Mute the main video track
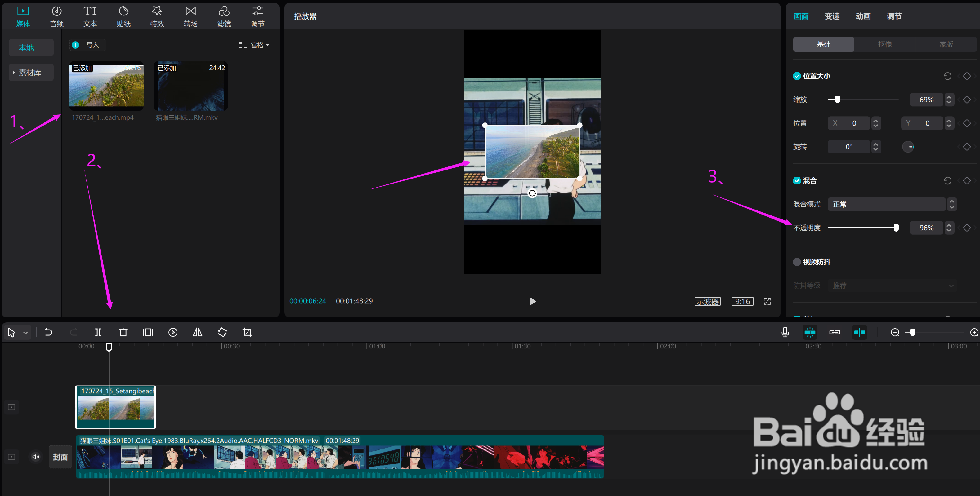Screen dimensions: 980x496 tap(36, 456)
